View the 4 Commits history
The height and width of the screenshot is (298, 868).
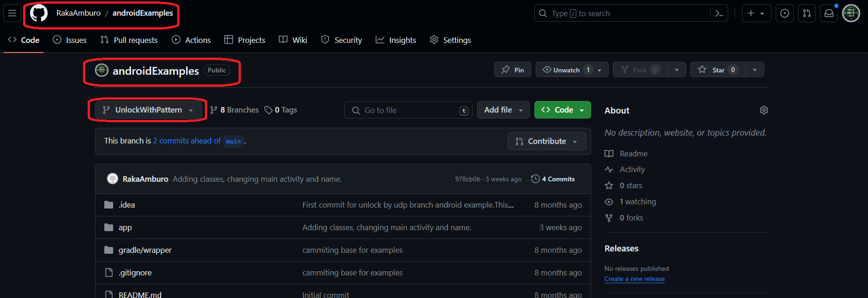[x=553, y=179]
